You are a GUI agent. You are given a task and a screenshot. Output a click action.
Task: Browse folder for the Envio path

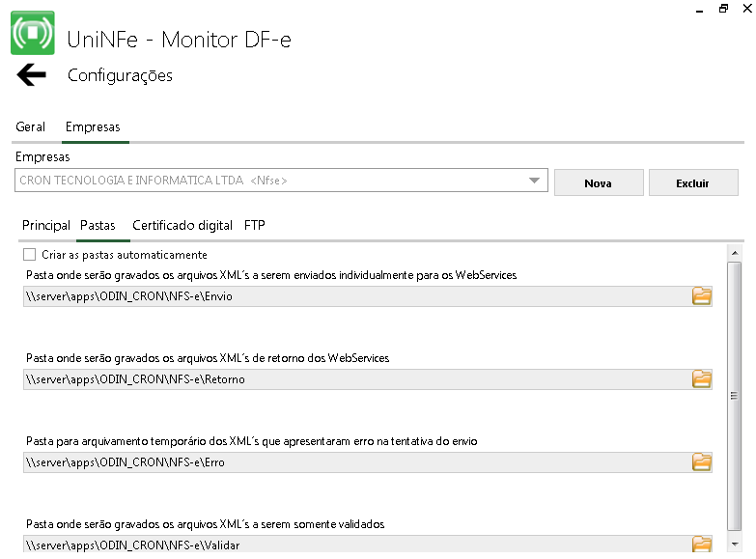click(702, 296)
